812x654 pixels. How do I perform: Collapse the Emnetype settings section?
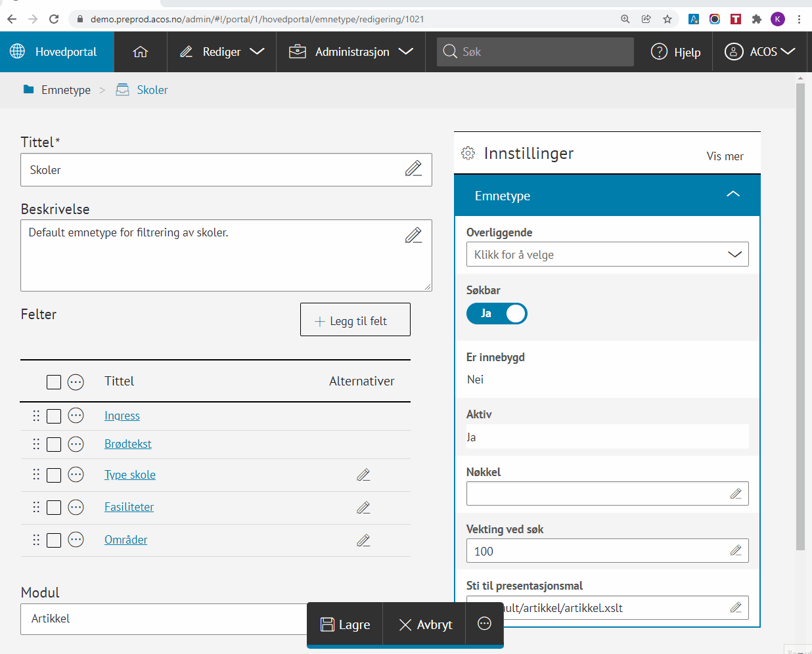(x=733, y=195)
